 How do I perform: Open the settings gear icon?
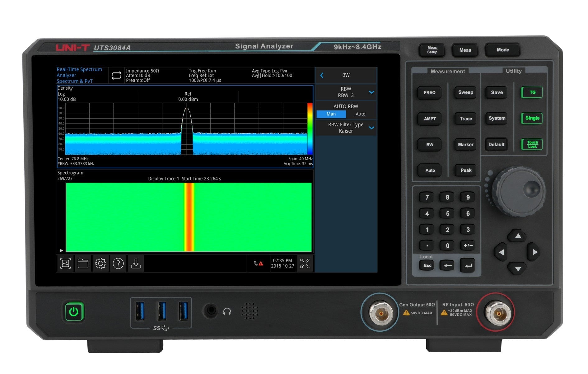pos(100,264)
